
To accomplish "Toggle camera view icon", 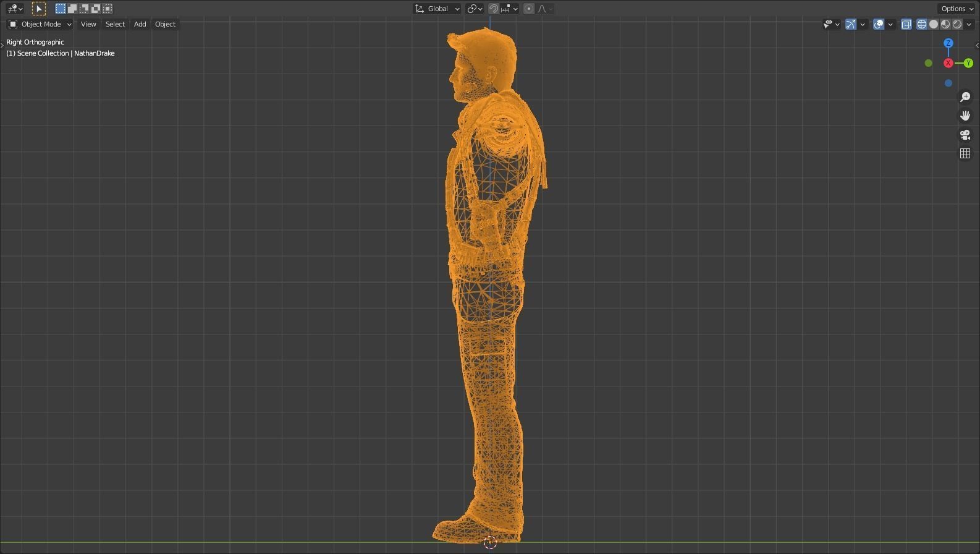I will click(x=965, y=135).
